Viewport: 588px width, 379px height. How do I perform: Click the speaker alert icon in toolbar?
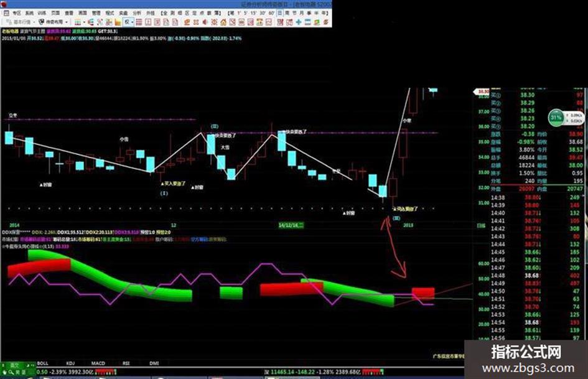pyautogui.click(x=205, y=22)
